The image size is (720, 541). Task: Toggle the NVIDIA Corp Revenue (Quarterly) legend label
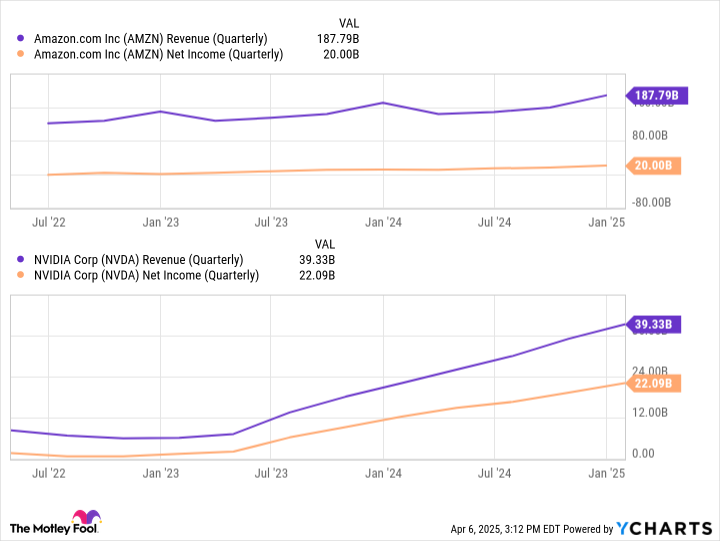coord(139,260)
